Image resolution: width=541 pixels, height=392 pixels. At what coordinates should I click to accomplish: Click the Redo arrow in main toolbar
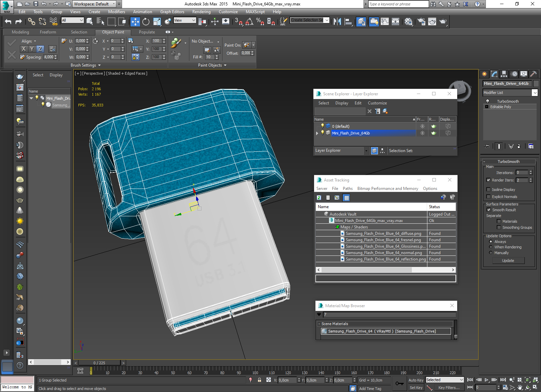pos(19,22)
